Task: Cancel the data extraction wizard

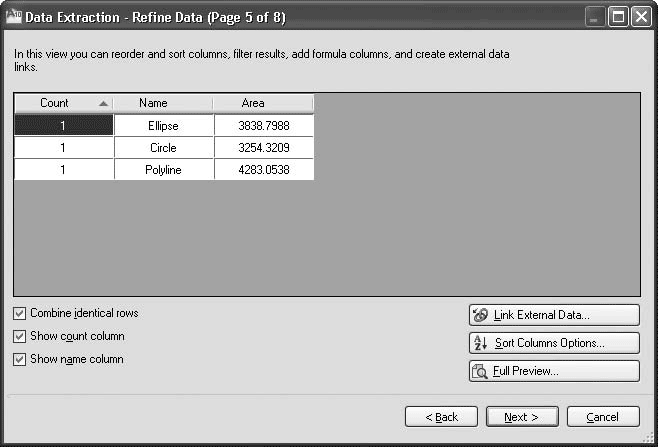Action: (x=603, y=417)
